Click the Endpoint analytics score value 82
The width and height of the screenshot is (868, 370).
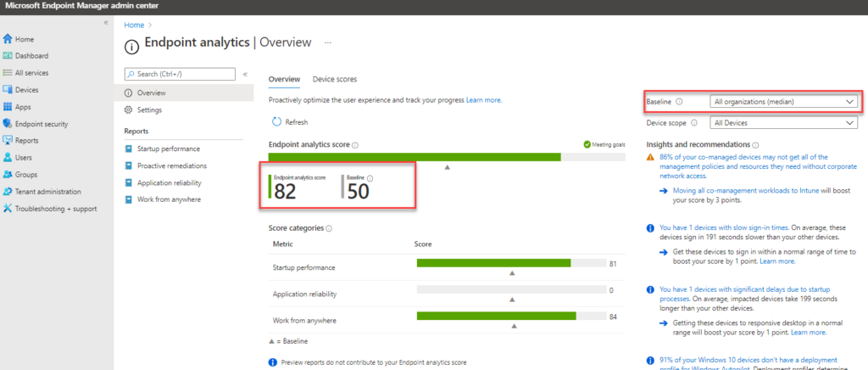click(285, 191)
